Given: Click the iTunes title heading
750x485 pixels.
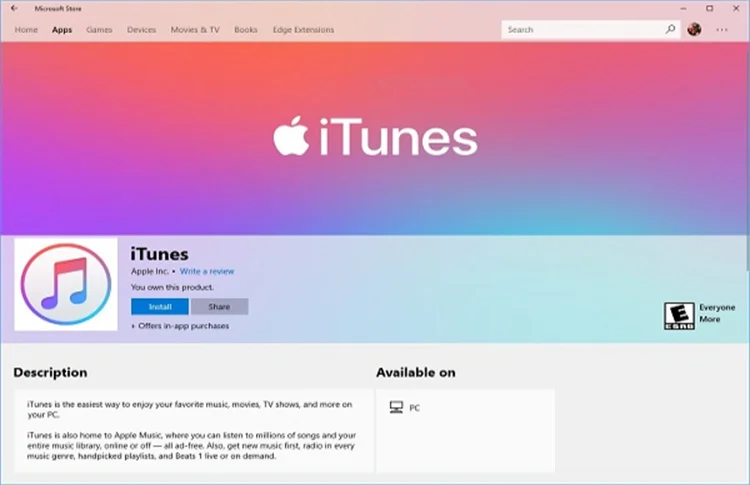Looking at the screenshot, I should click(160, 254).
